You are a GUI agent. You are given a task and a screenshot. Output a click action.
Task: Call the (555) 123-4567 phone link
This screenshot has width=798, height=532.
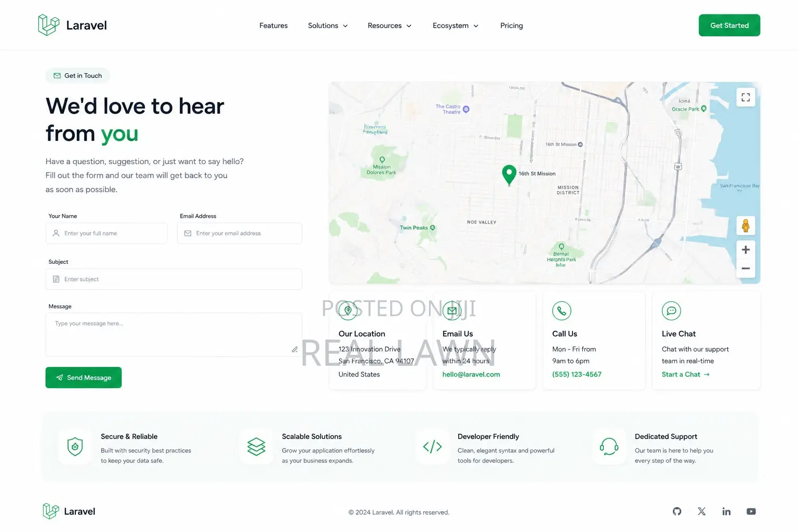577,375
